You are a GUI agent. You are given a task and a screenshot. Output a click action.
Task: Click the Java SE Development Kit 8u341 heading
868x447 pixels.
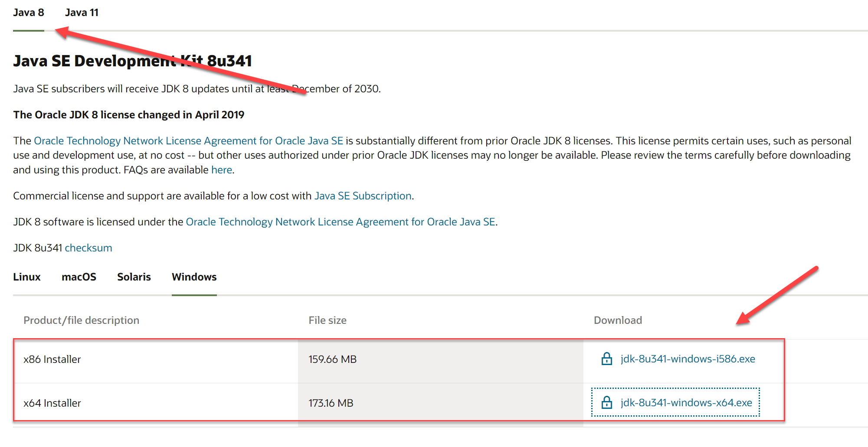click(x=132, y=61)
